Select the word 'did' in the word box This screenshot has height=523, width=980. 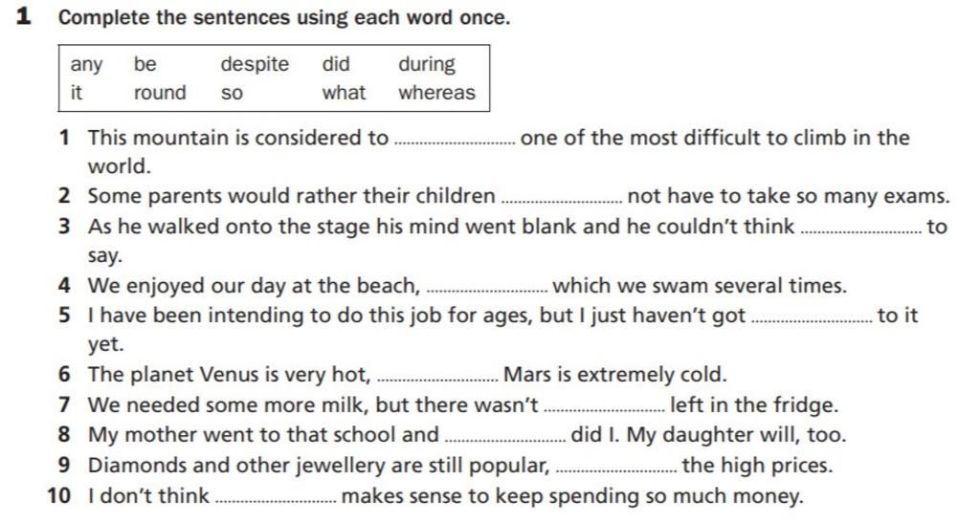point(336,64)
